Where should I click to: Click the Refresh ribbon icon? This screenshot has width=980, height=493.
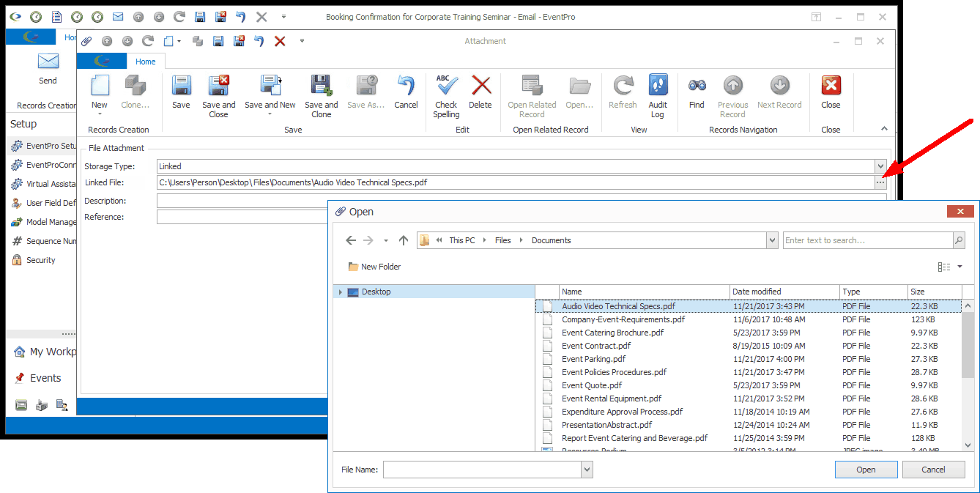tap(623, 85)
